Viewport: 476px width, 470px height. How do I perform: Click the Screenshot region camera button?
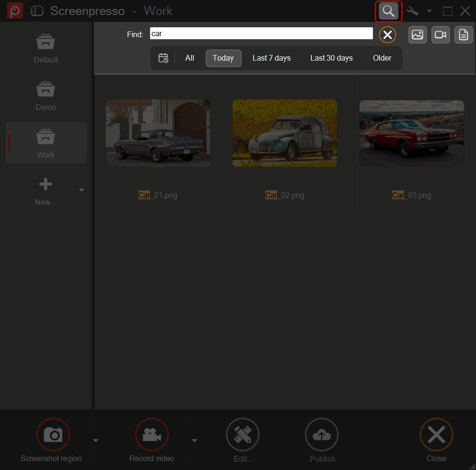53,434
